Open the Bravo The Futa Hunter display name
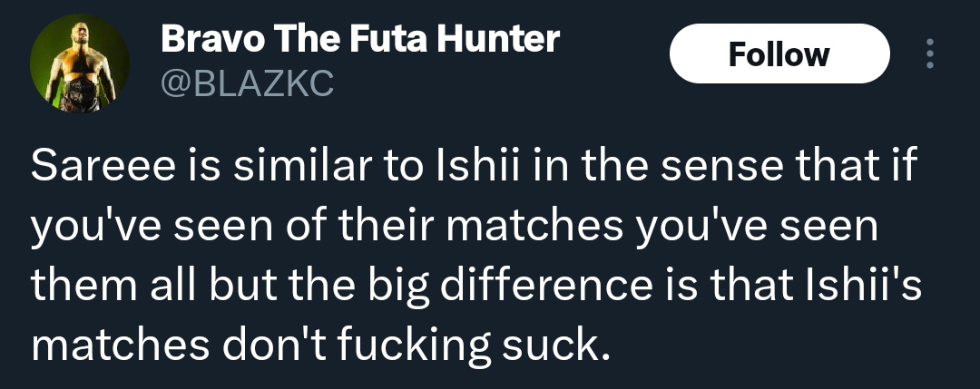The width and height of the screenshot is (980, 389). [360, 39]
